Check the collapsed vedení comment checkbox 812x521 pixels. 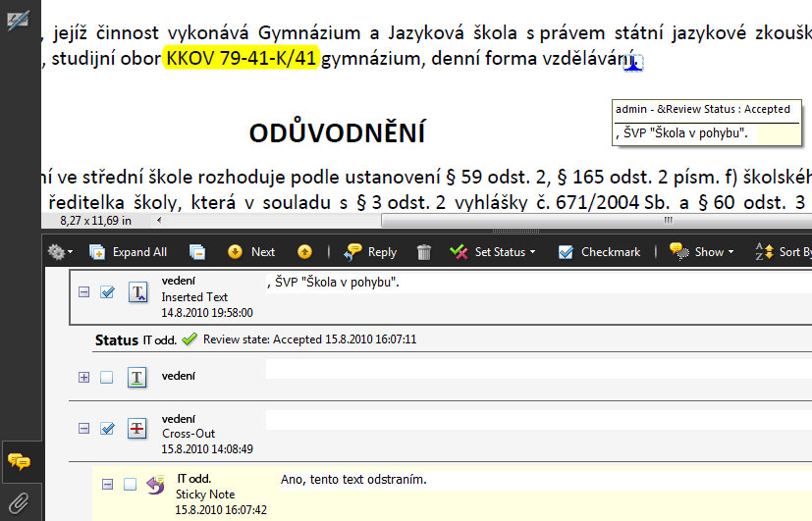[x=107, y=377]
